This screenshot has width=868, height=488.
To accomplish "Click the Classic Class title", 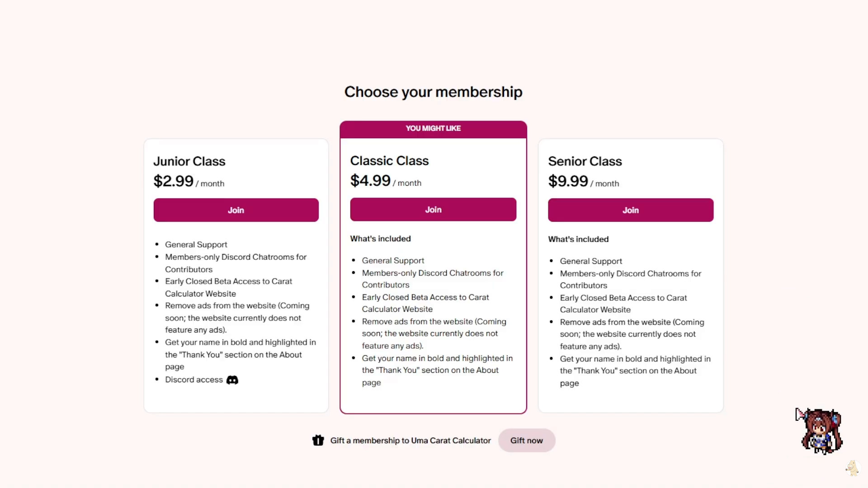I will point(390,161).
